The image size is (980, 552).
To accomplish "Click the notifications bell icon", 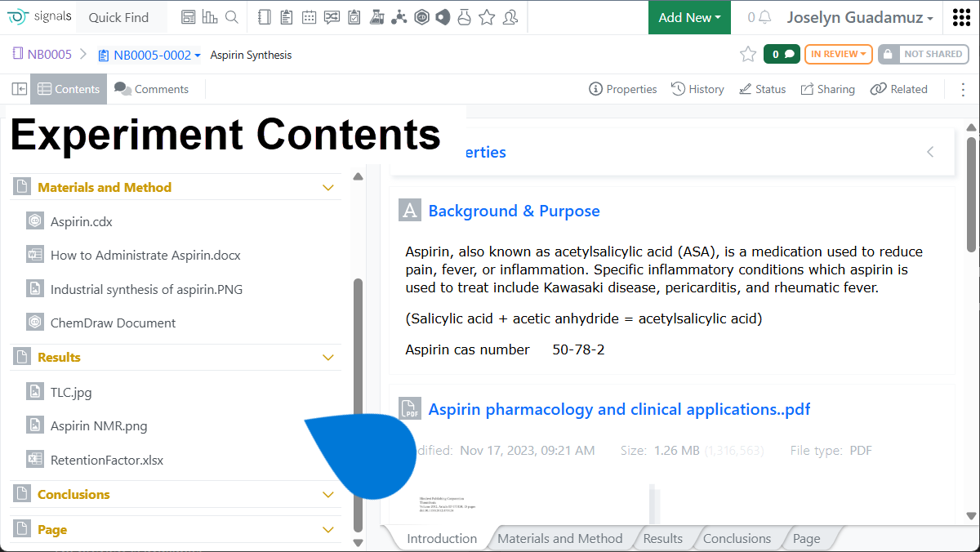I will 764,17.
